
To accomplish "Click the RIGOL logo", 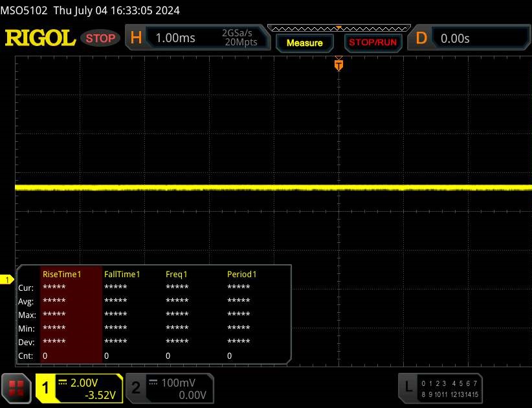I will click(40, 38).
